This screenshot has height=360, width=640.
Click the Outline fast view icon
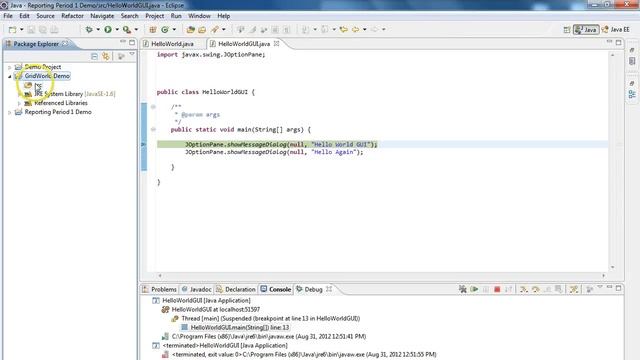(632, 95)
